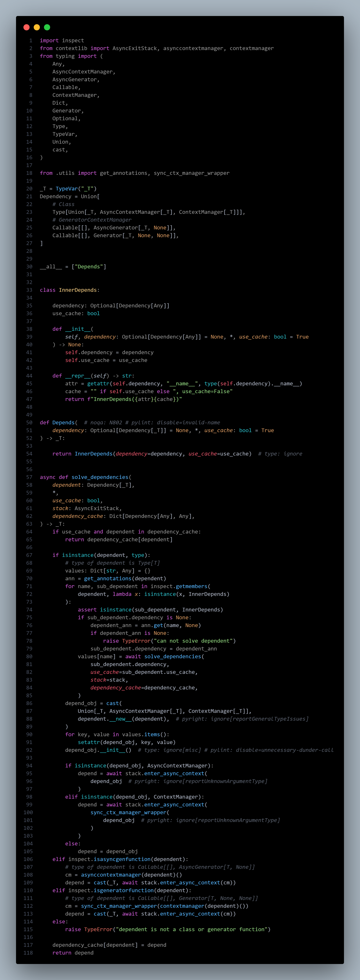
Task: Click the final "return depend" statement
Action: coord(73,953)
